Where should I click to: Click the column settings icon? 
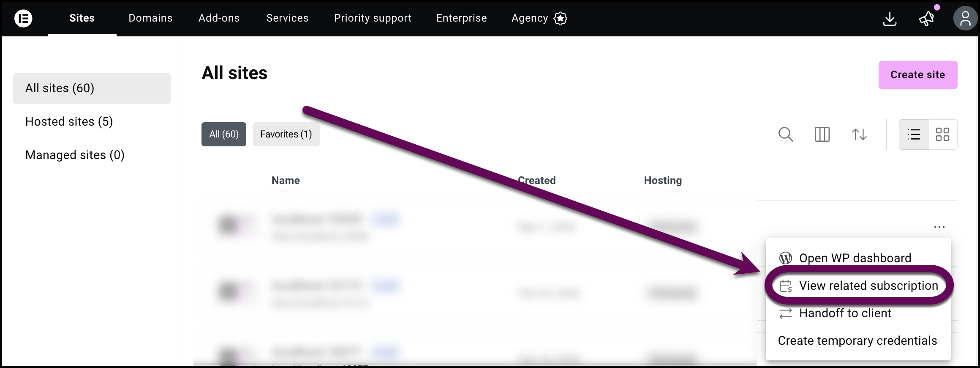[821, 135]
